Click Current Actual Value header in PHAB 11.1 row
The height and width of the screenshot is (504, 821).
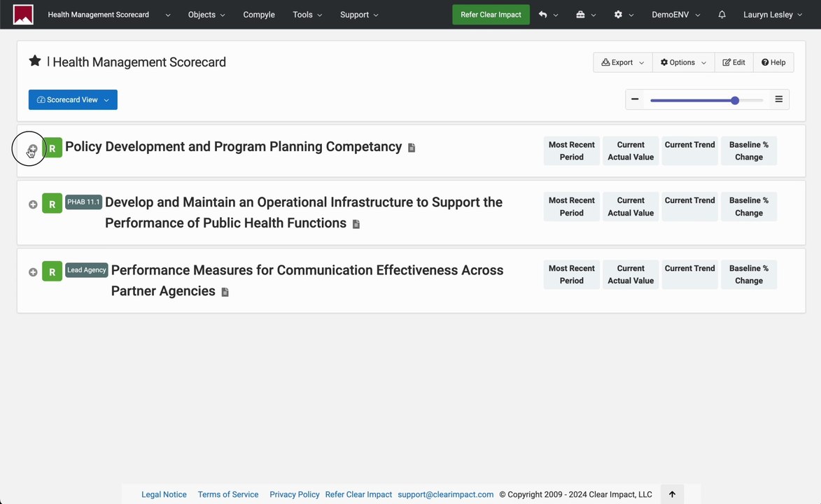point(631,206)
